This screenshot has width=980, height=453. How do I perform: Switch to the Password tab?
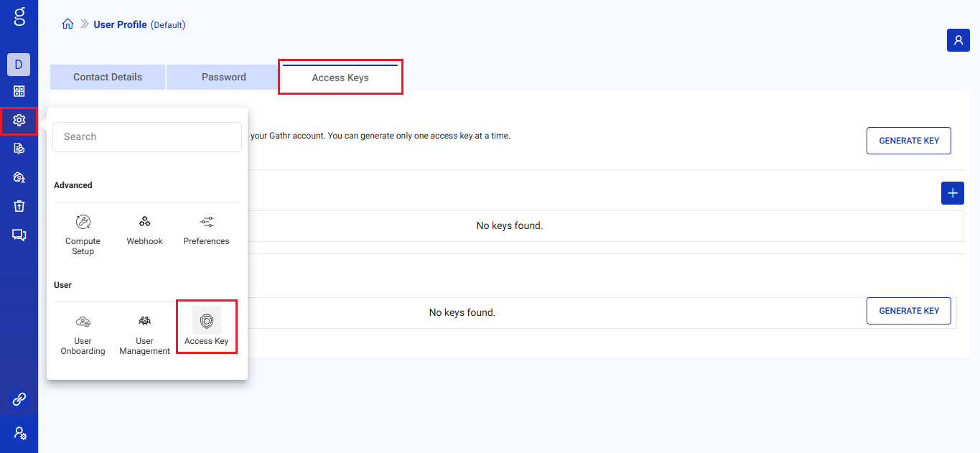tap(223, 77)
